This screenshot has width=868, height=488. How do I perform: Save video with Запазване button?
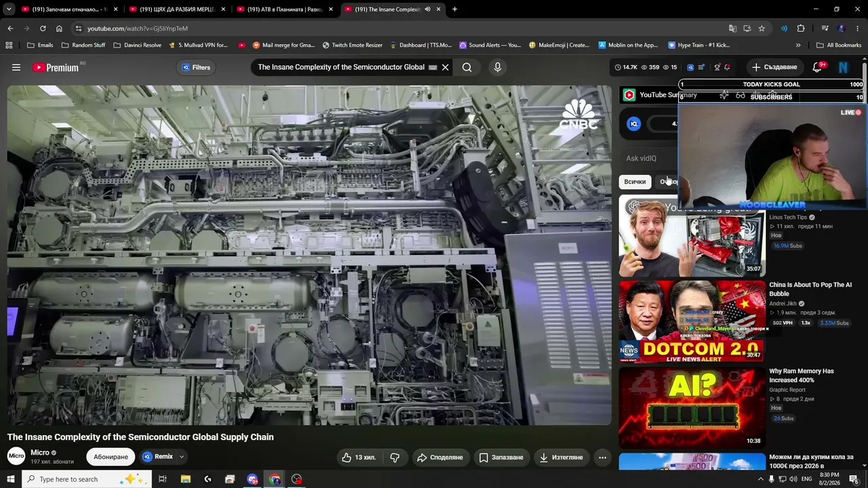pyautogui.click(x=501, y=457)
